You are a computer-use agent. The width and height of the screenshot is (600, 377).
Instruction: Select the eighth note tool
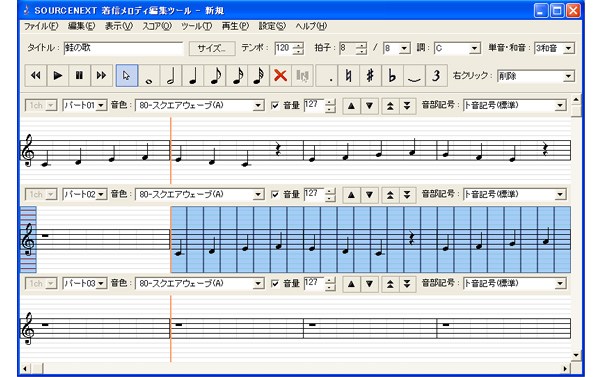coord(215,75)
